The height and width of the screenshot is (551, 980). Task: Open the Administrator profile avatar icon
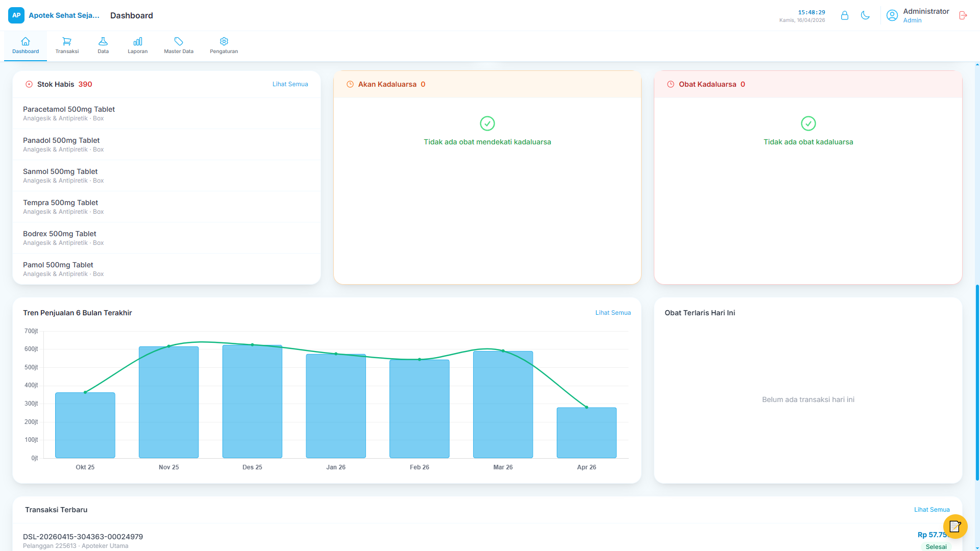(892, 15)
